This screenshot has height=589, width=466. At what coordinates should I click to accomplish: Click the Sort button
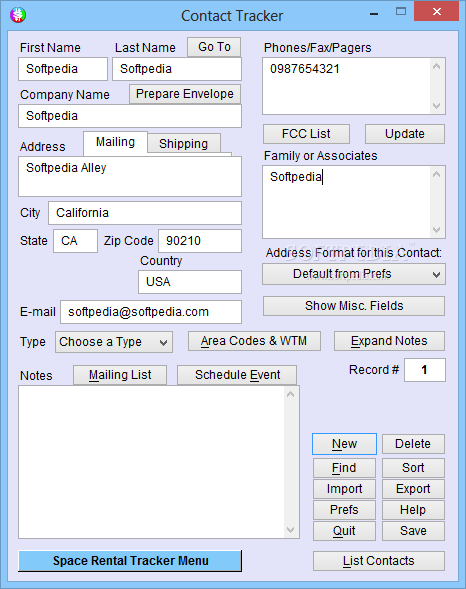coord(413,468)
